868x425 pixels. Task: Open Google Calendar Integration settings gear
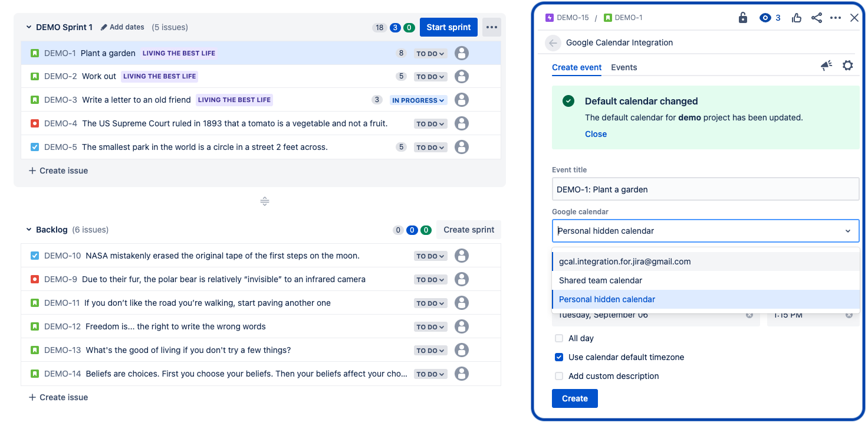[847, 66]
